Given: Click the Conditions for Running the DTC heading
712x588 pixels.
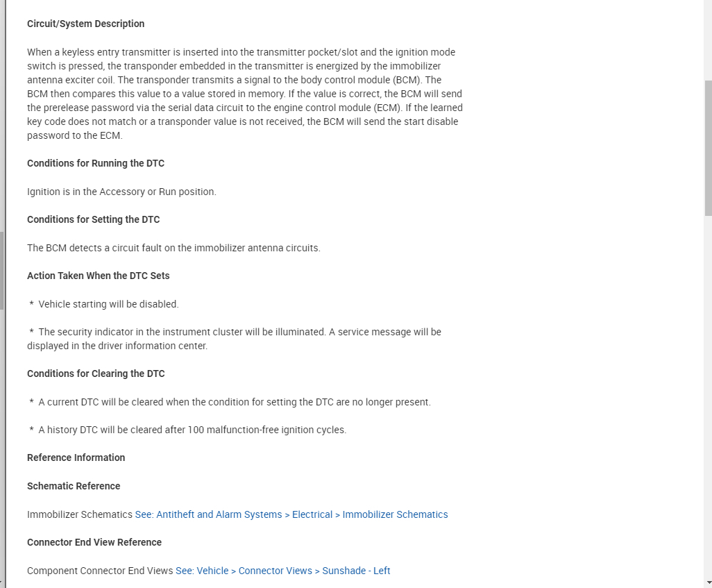Looking at the screenshot, I should pos(95,163).
